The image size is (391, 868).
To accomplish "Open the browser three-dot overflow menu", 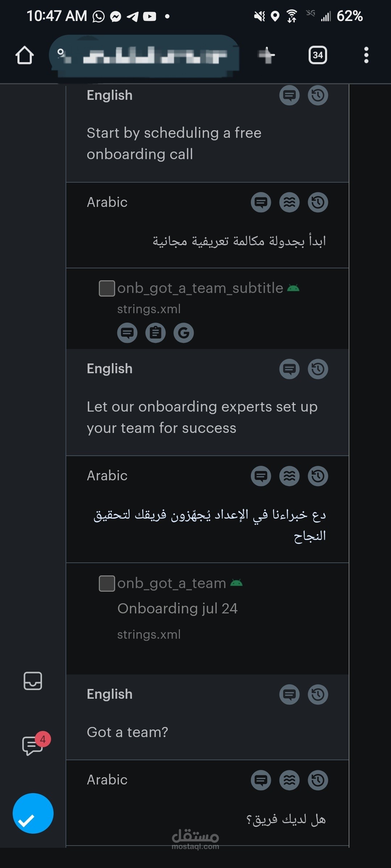I will [366, 55].
